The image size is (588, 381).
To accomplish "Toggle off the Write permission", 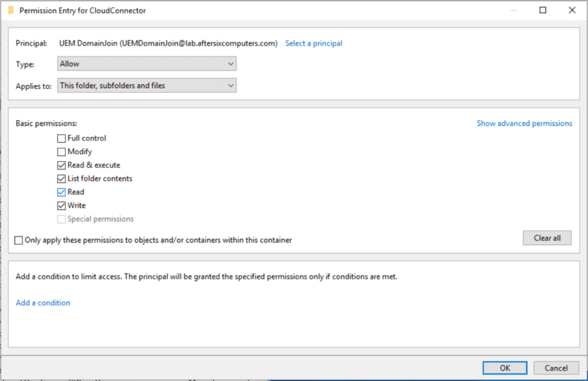I will [x=61, y=205].
